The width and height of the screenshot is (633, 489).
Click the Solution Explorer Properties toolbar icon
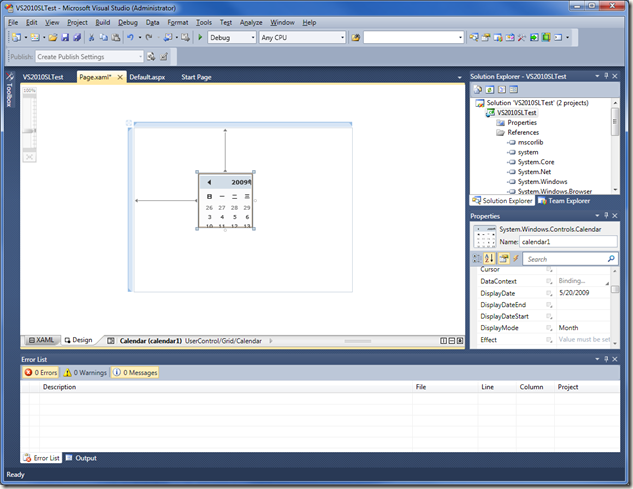click(x=478, y=89)
